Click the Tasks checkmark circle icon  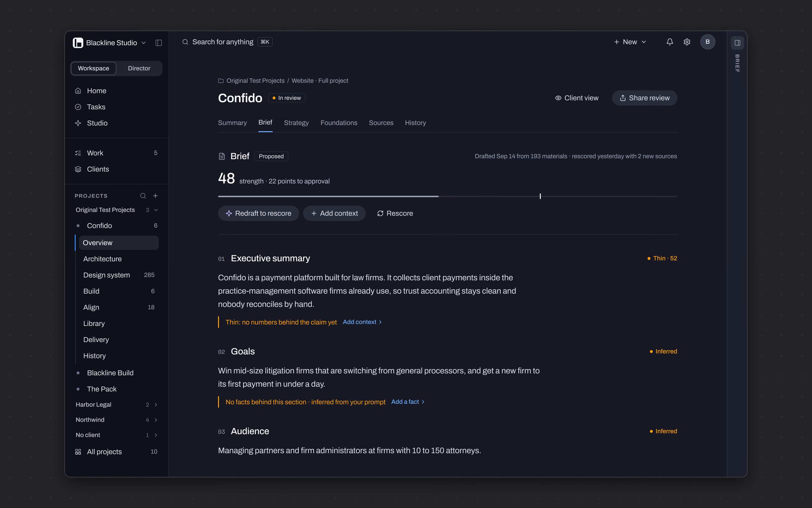tap(78, 107)
